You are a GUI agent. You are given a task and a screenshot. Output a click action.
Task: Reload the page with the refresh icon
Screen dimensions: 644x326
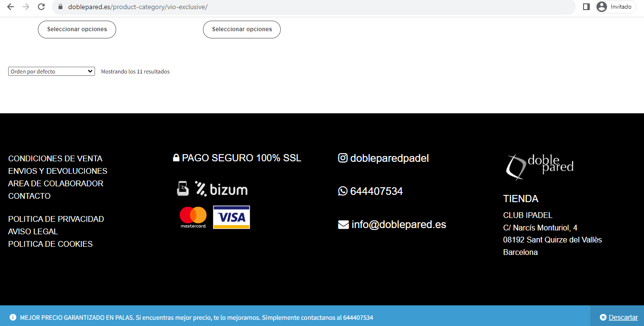point(41,7)
